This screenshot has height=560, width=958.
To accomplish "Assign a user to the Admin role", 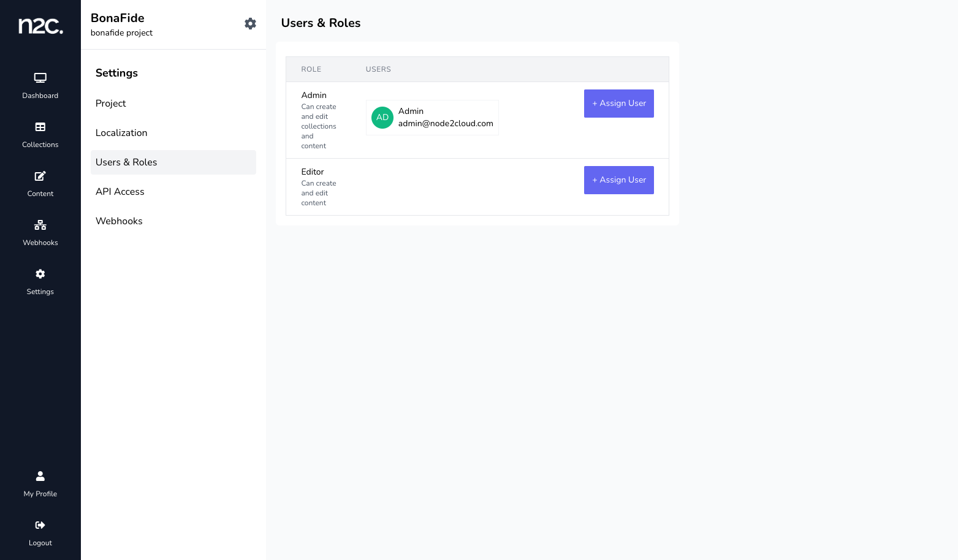I will point(618,104).
